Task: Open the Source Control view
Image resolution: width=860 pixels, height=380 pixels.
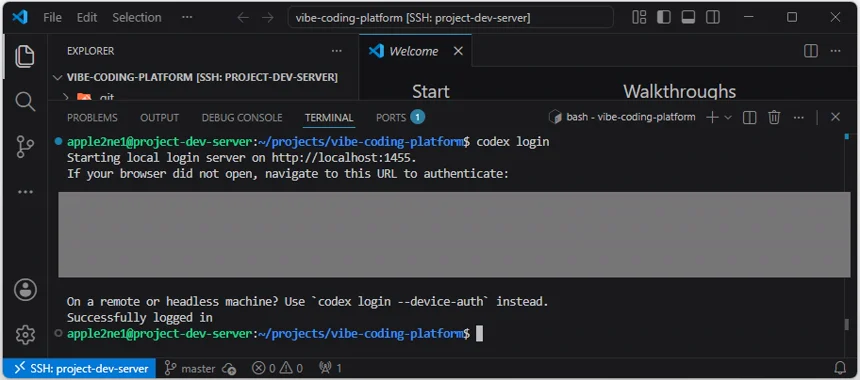Action: 25,147
